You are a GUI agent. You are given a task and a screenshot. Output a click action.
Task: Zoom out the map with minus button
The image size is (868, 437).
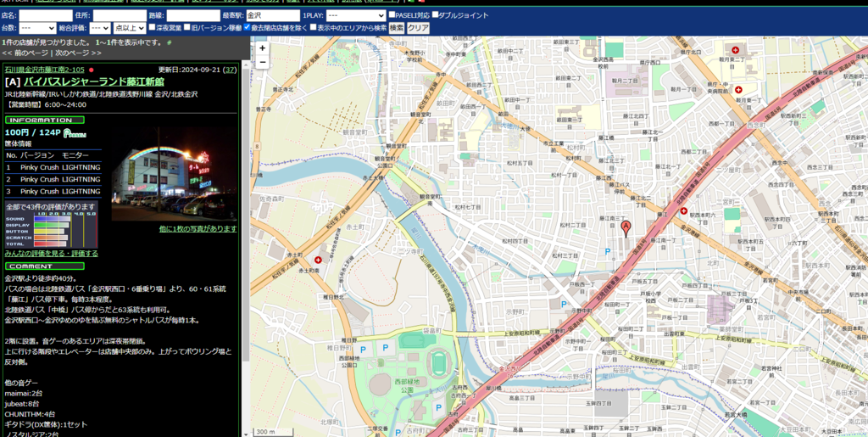pos(262,61)
